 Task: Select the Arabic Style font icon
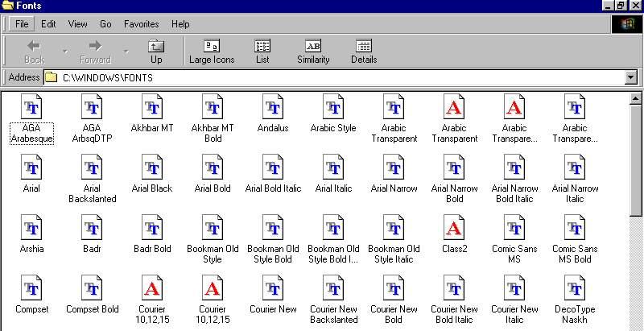tap(333, 107)
